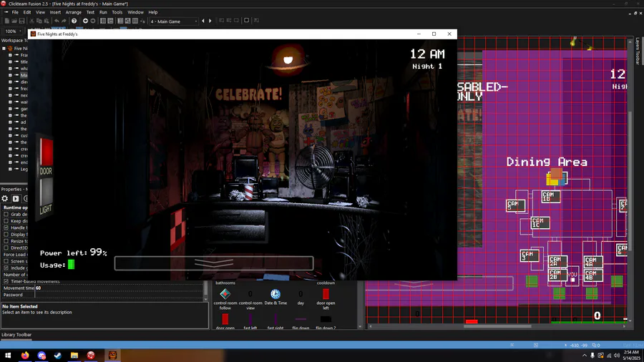Toggle the 'Keep dis...' checkbox
Viewport: 644px width, 362px height.
click(x=6, y=221)
